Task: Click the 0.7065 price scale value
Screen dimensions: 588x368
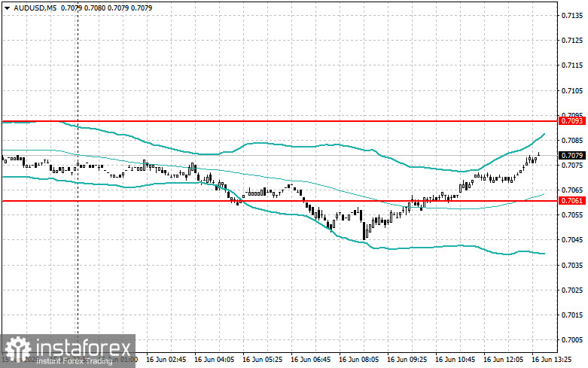Action: 572,190
